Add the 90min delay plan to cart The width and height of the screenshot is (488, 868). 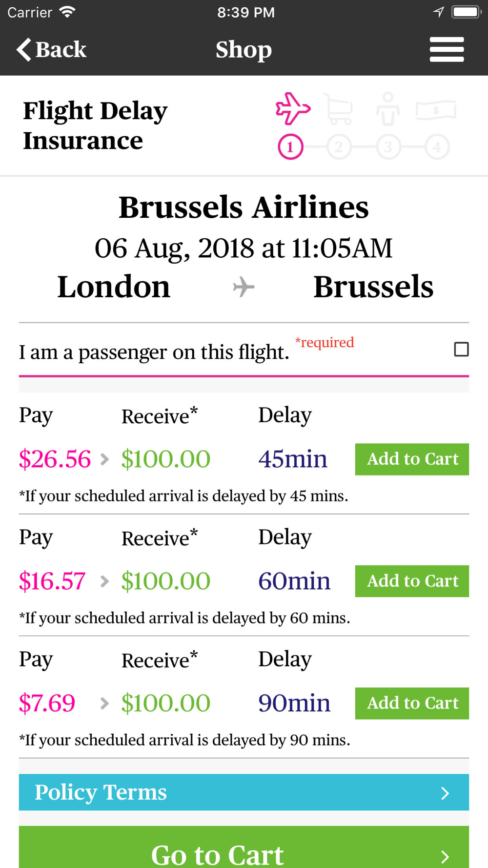pyautogui.click(x=412, y=703)
